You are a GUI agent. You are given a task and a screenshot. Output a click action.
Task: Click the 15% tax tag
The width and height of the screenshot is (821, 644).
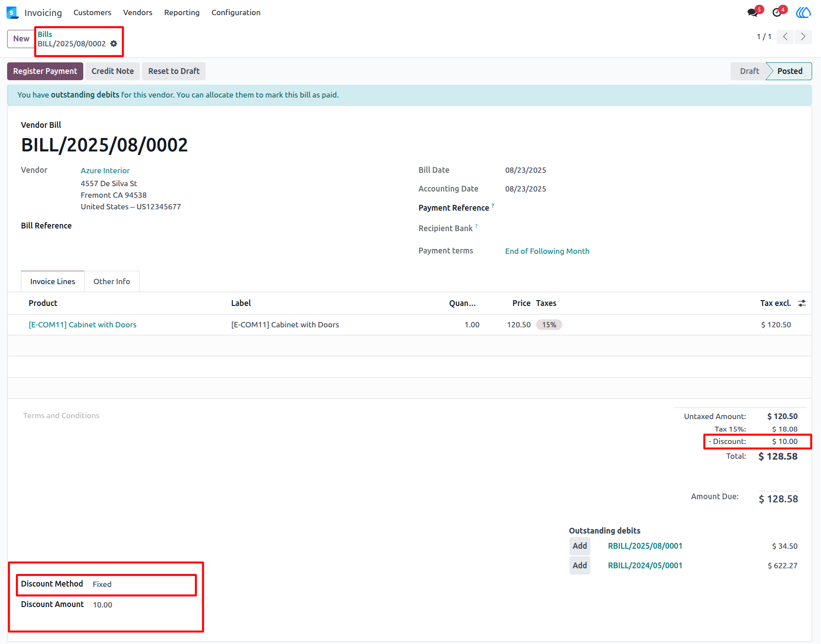point(549,325)
